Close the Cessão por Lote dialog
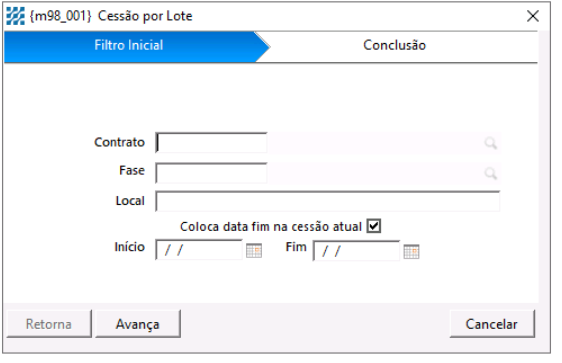Screen dimensions: 562x363 pos(533,16)
